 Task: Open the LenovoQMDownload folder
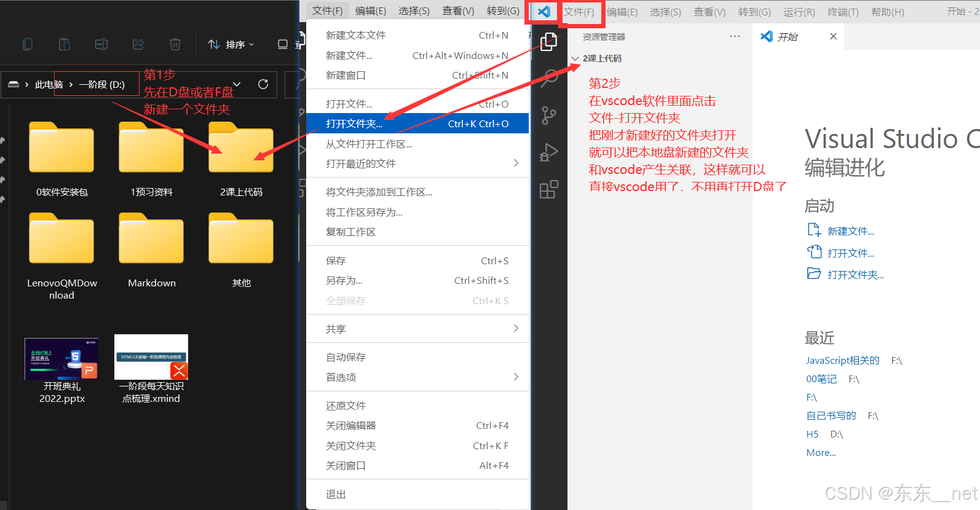tap(61, 257)
